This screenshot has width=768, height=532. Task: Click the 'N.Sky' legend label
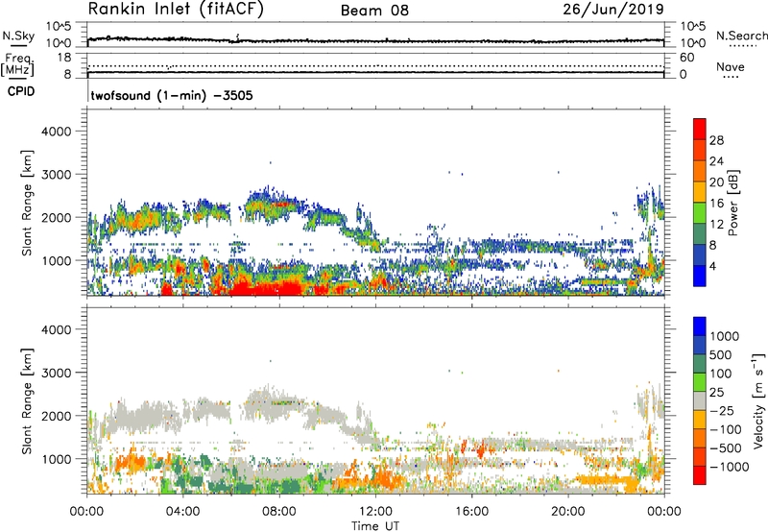click(18, 36)
